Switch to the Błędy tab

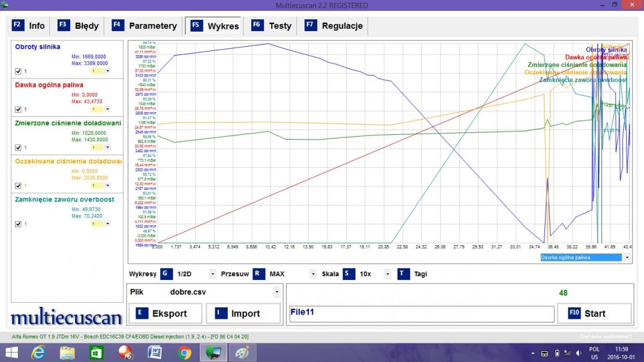[x=79, y=26]
